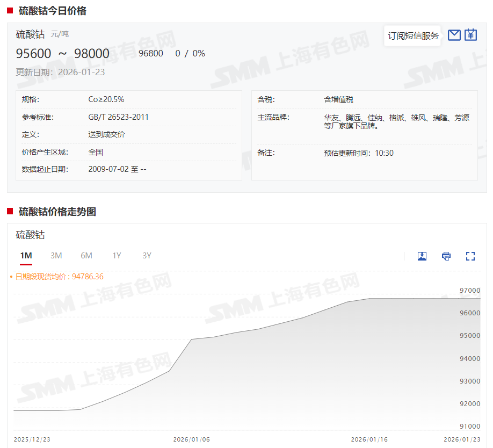The image size is (493, 448).
Task: Click the orange dot before 日期段现货均价
Action: click(x=11, y=277)
